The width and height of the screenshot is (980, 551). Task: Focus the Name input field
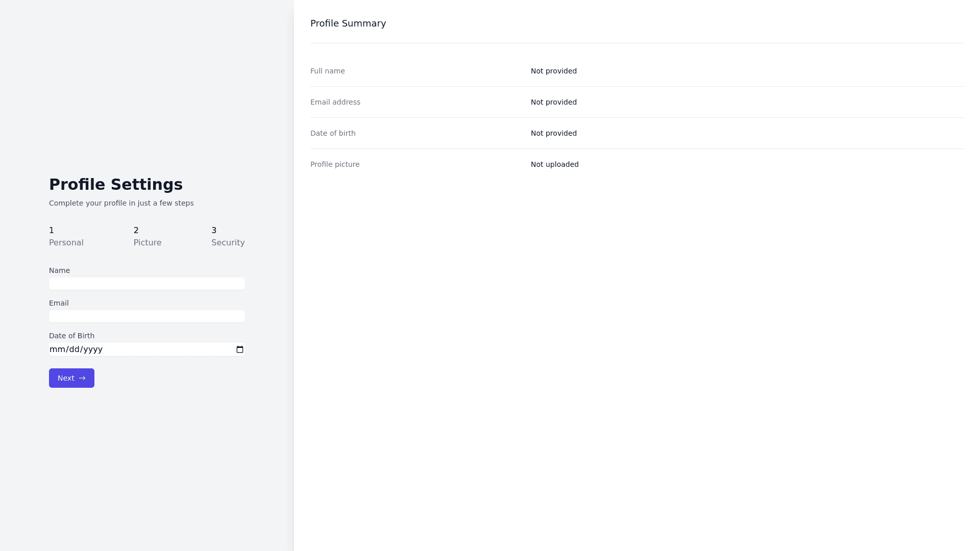tap(147, 284)
